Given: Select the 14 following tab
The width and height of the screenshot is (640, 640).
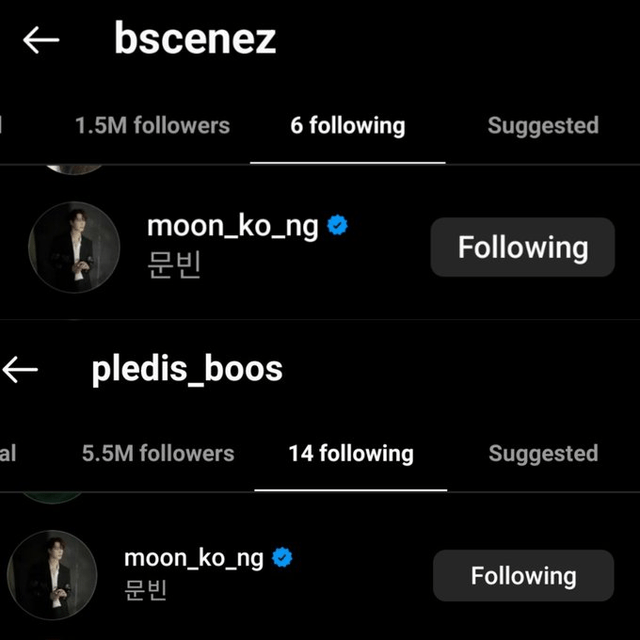Looking at the screenshot, I should point(350,453).
